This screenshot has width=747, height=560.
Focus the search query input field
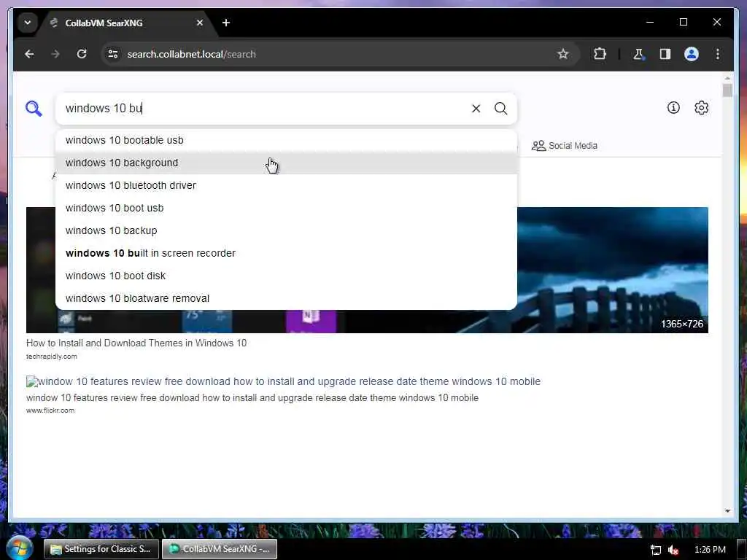tap(262, 109)
